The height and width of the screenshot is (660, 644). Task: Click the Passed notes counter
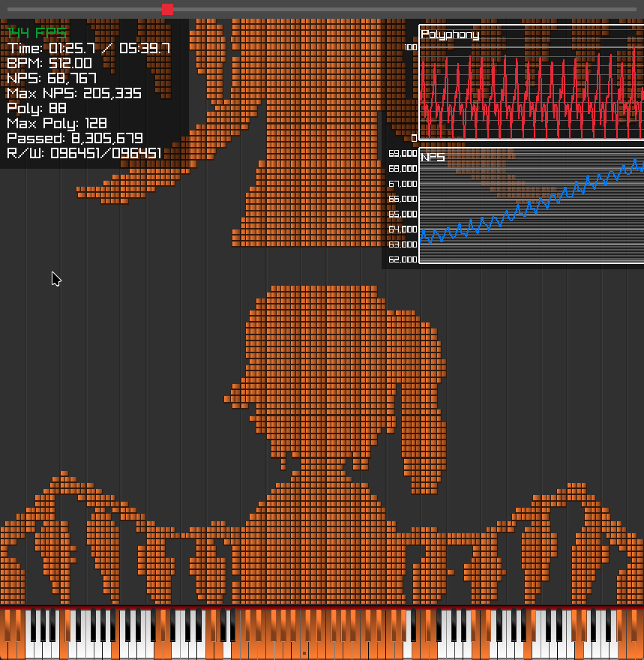coord(75,139)
